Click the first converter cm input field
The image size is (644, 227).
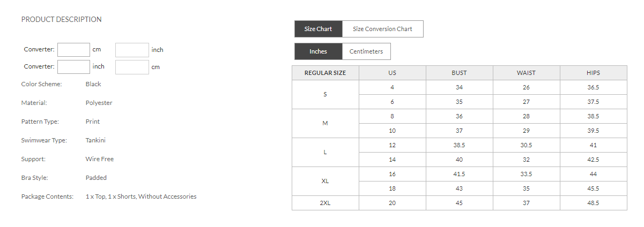click(73, 50)
